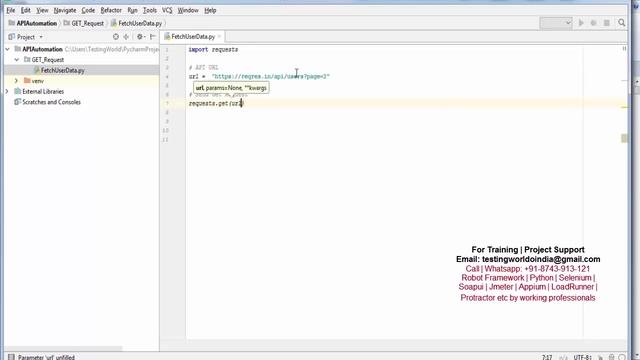
Task: Collapse the GET_Request folder arrow
Action: click(x=17, y=60)
